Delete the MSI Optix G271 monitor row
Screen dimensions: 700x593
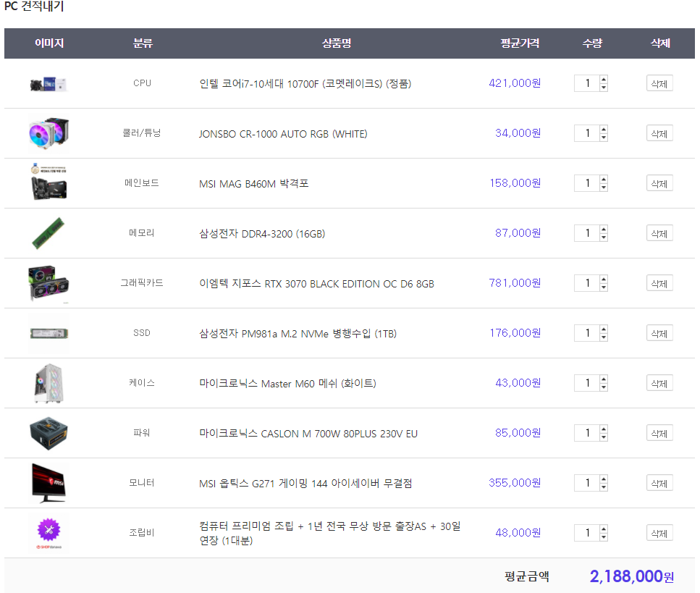click(x=659, y=483)
